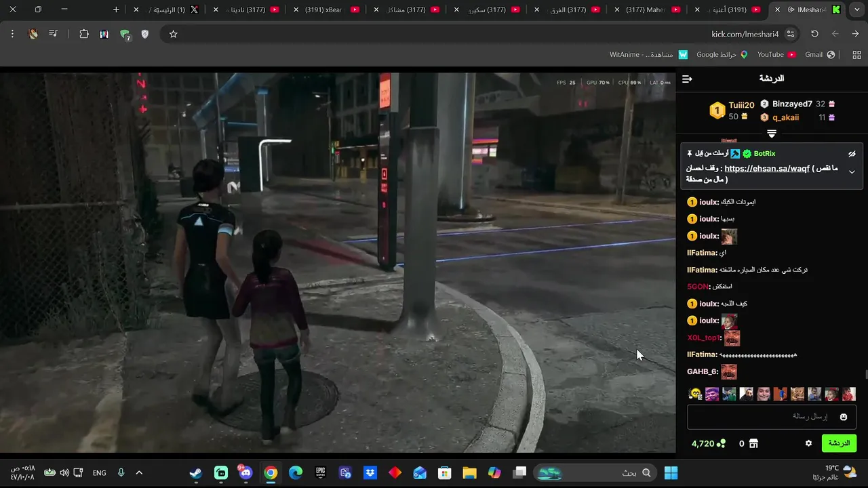Open the Chrome three-dot menu
The image size is (868, 488).
pos(12,34)
